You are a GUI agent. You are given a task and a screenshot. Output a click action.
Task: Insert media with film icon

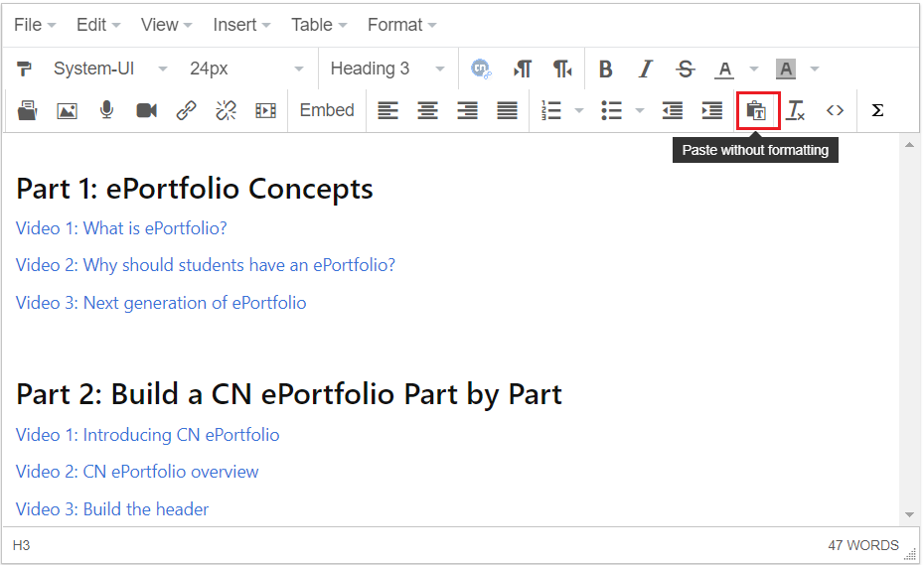[x=265, y=110]
